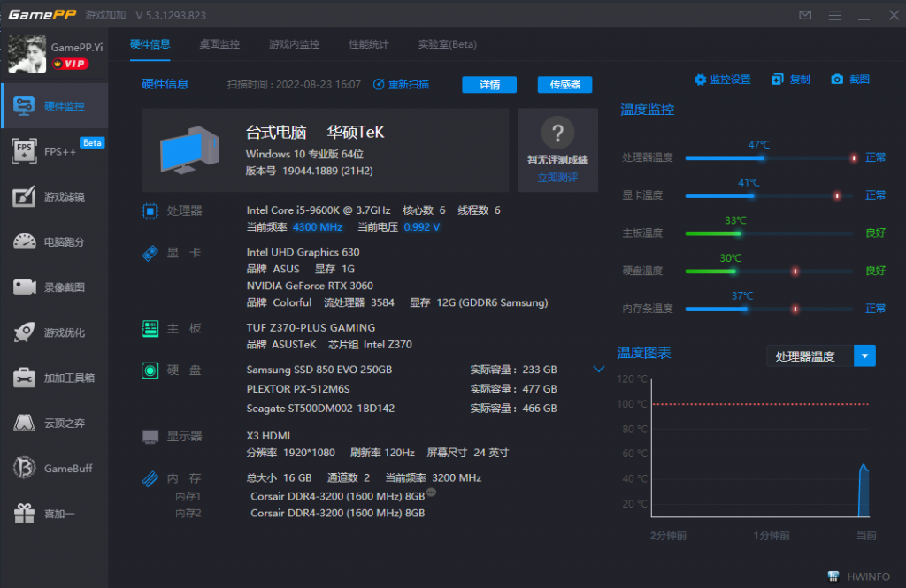
Task: Open the 喜加一 gift icon
Action: [24, 514]
